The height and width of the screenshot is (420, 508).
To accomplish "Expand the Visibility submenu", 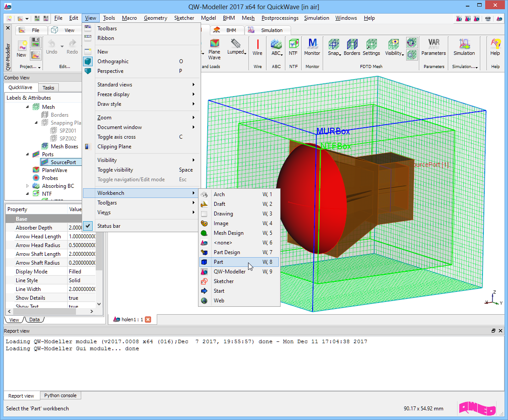I will [141, 160].
